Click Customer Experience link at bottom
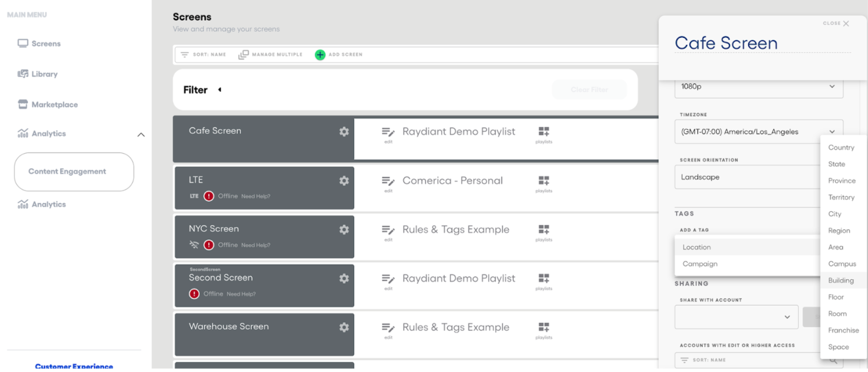This screenshot has height=372, width=868. 74,366
